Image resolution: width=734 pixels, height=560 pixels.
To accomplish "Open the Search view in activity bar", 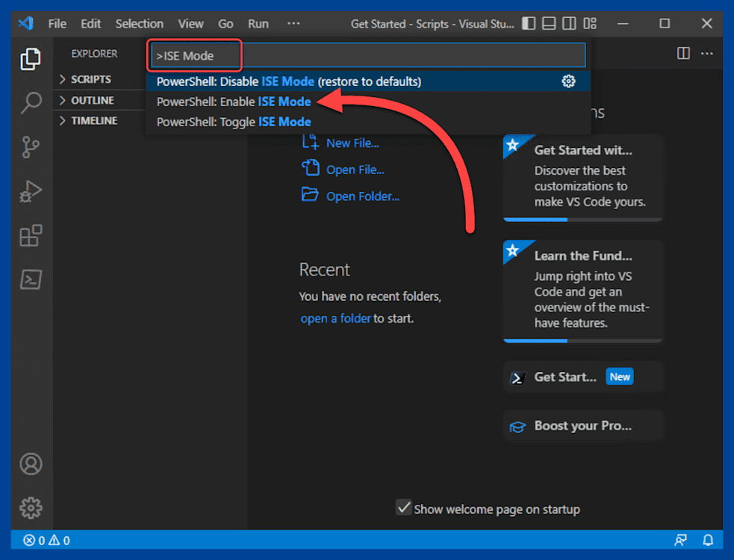I will (x=31, y=103).
